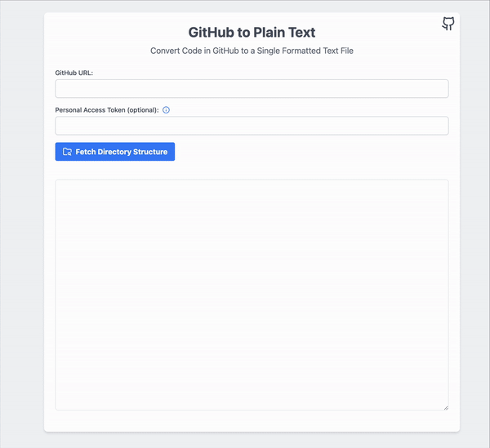Screen dimensions: 490x448
Task: Focus the GitHub URL input field
Action: click(x=252, y=88)
